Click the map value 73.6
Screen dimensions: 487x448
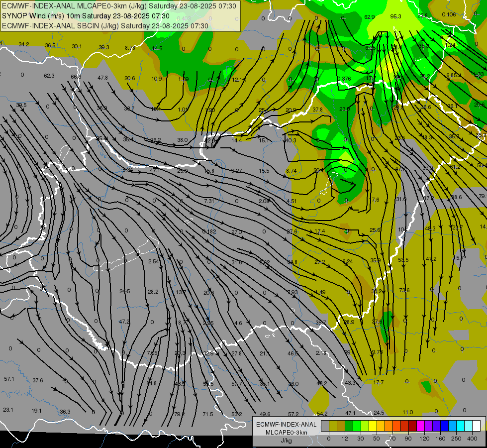click(404, 290)
